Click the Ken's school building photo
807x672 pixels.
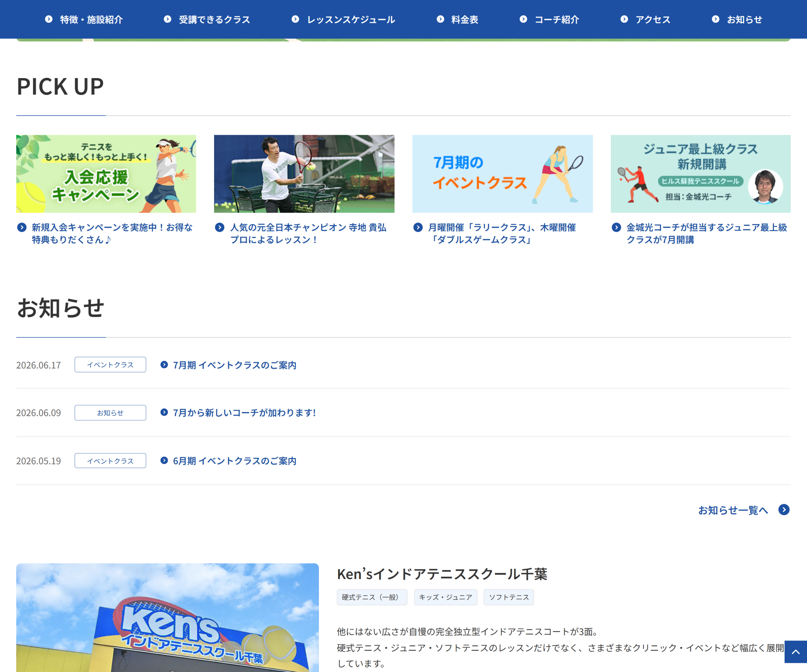click(168, 617)
